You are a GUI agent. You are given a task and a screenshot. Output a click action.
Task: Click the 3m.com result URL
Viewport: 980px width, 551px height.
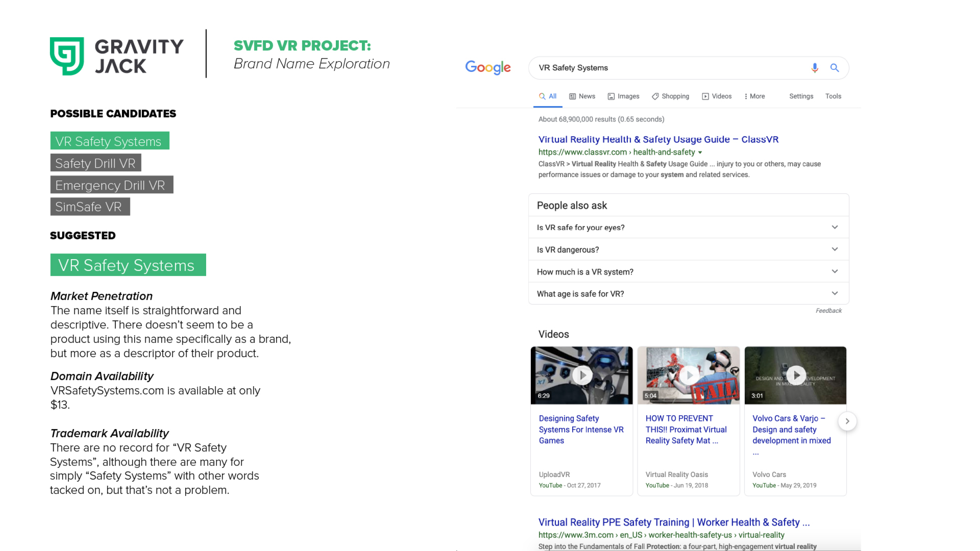point(661,535)
